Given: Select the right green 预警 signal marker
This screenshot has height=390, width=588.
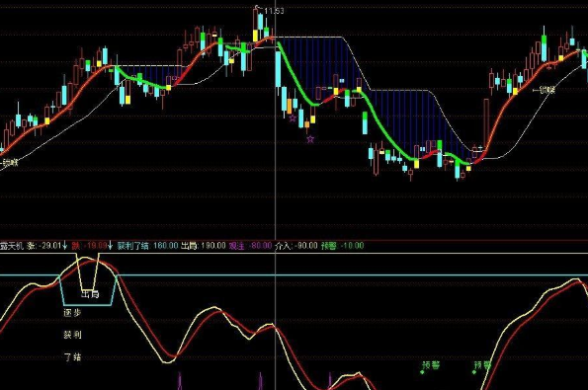Looking at the screenshot, I should pyautogui.click(x=482, y=366).
